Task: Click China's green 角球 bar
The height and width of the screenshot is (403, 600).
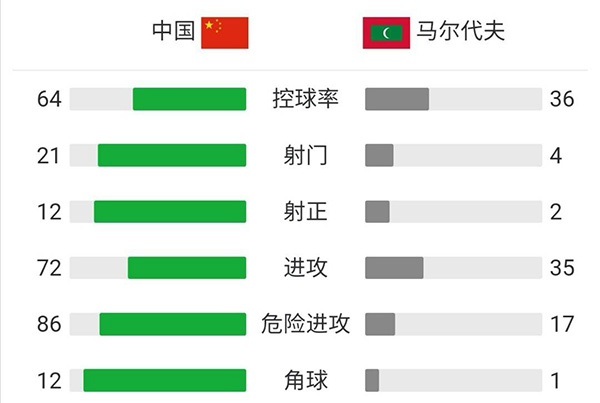Action: 164,380
